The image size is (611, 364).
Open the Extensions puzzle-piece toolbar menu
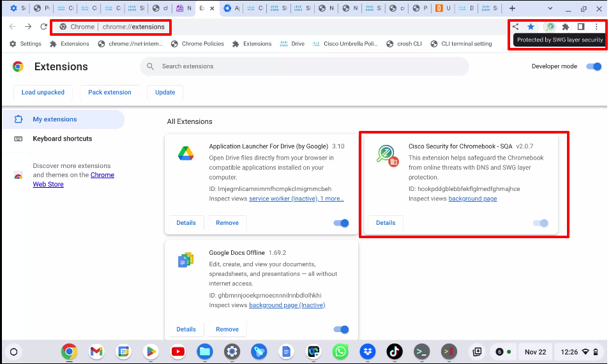(x=566, y=26)
